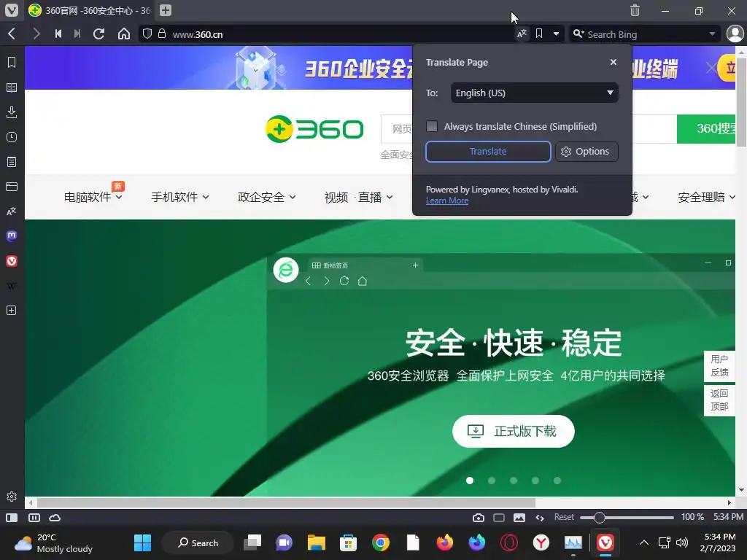Expand the Search Bing field dropdown
Image resolution: width=747 pixels, height=560 pixels.
[712, 34]
